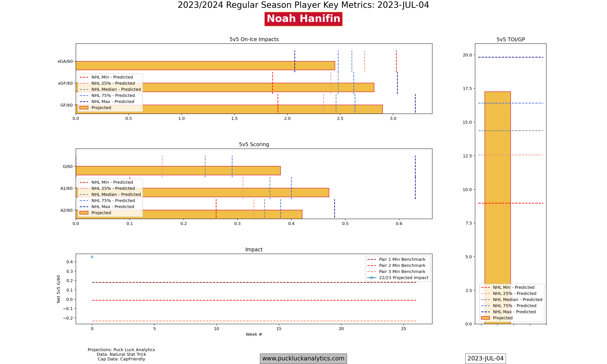Click Projections: Puck Luck Analytics credit text
607x364 pixels.
pyautogui.click(x=121, y=350)
